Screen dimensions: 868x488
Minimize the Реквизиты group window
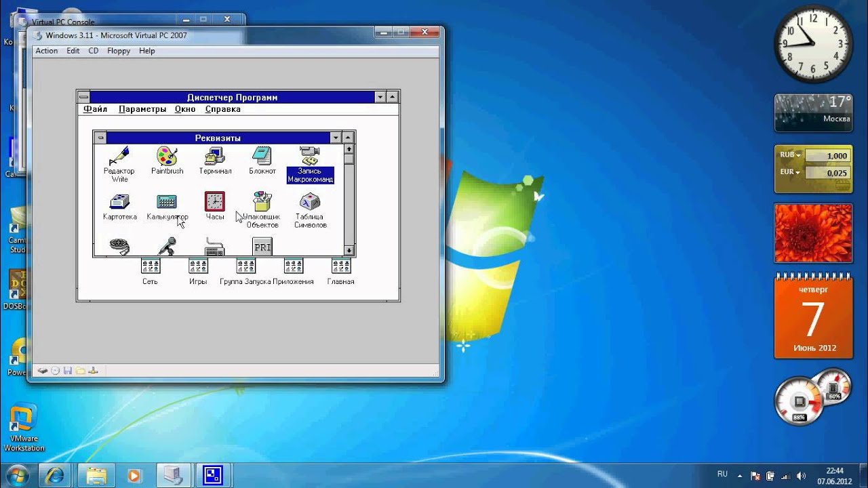[336, 138]
